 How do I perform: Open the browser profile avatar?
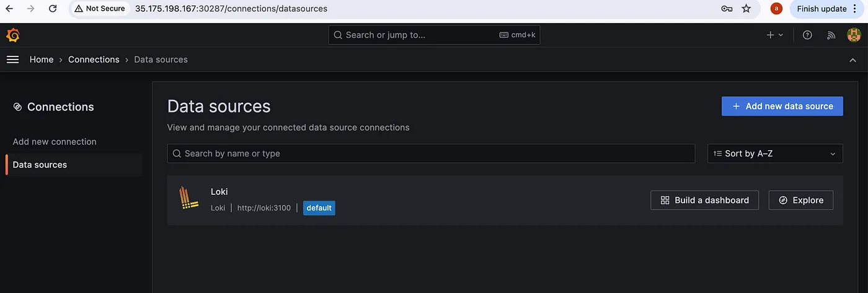(776, 9)
